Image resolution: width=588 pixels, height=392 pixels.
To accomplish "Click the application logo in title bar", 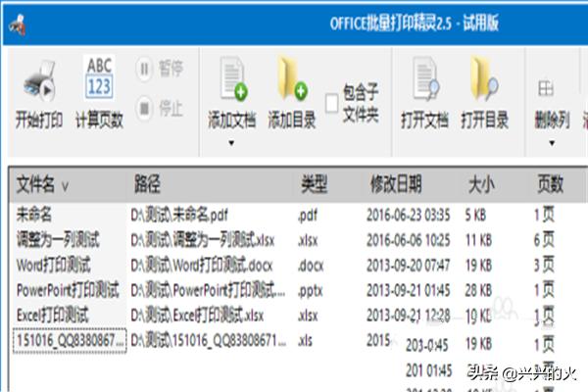I will pyautogui.click(x=18, y=24).
